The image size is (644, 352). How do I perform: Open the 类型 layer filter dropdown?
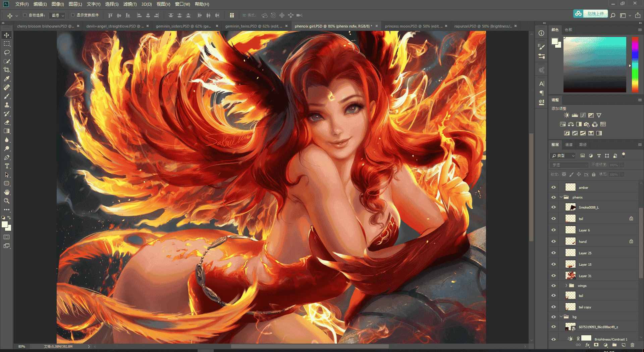tap(563, 156)
